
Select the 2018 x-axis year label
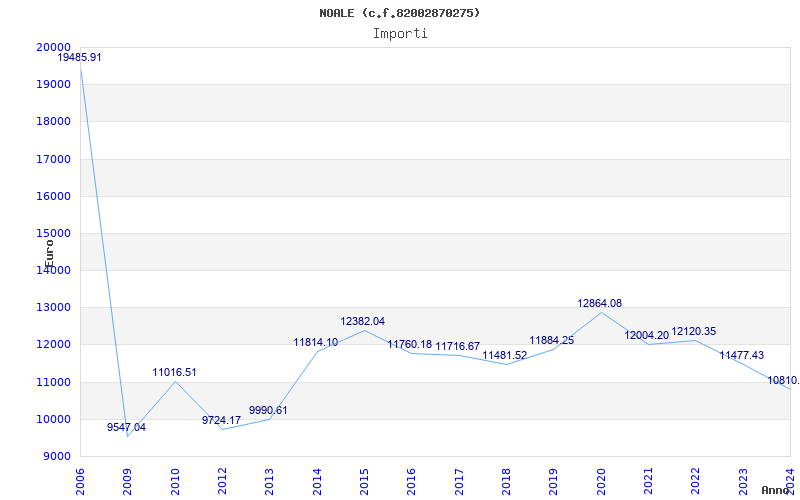[x=506, y=481]
